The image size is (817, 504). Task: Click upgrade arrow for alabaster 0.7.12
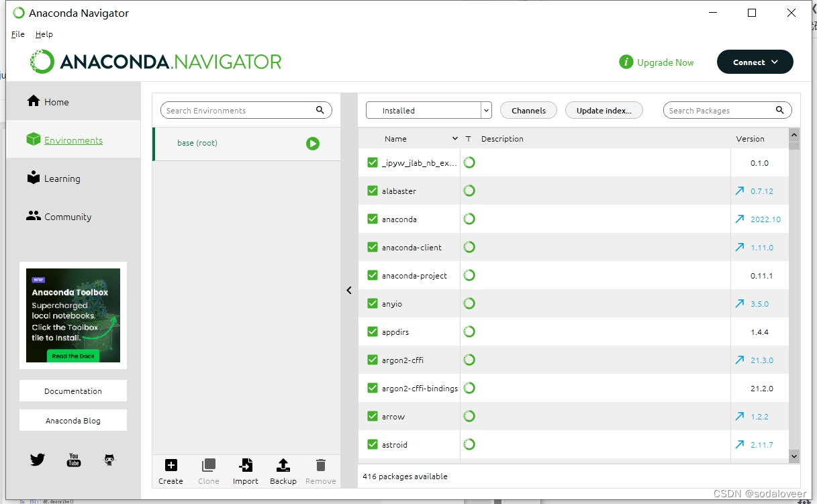pos(739,191)
